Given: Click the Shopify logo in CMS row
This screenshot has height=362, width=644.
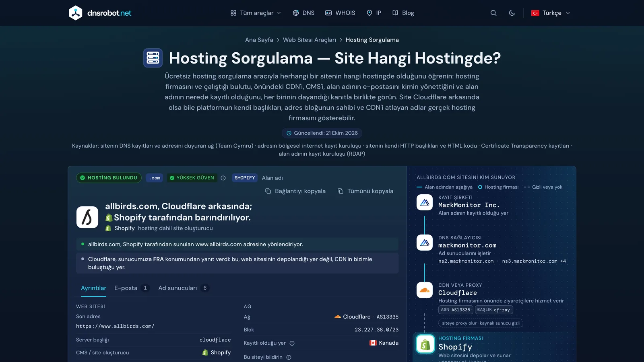Looking at the screenshot, I should tap(205, 352).
